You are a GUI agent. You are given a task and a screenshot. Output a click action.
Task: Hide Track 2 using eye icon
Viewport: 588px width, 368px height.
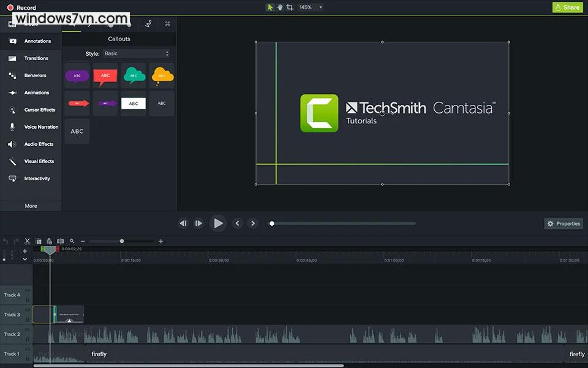(x=28, y=330)
